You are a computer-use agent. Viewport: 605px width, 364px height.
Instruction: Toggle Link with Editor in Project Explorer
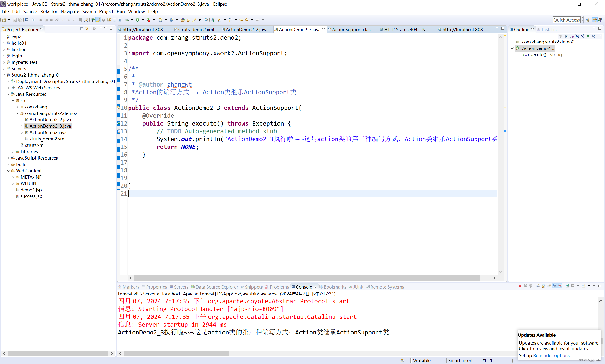pyautogui.click(x=87, y=29)
